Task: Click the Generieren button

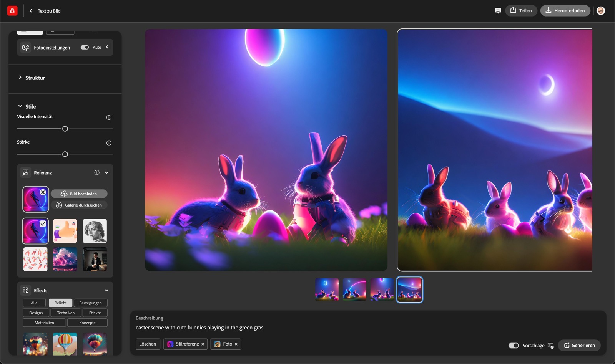Action: click(x=579, y=346)
